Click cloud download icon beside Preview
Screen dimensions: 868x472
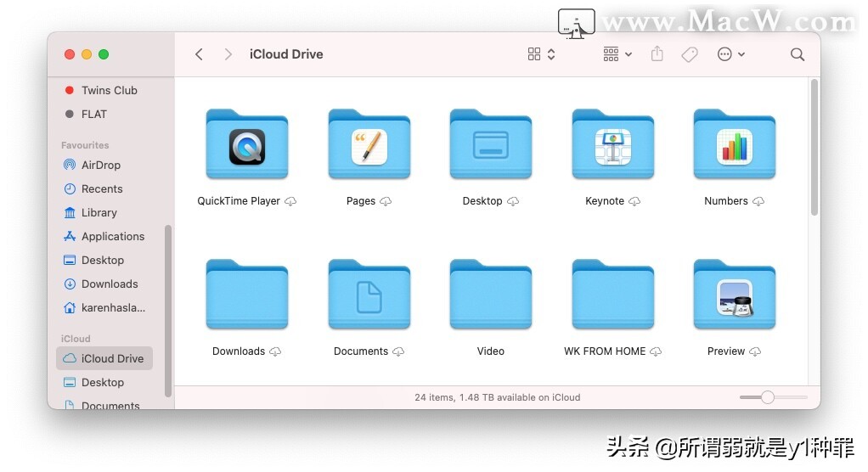tap(755, 351)
